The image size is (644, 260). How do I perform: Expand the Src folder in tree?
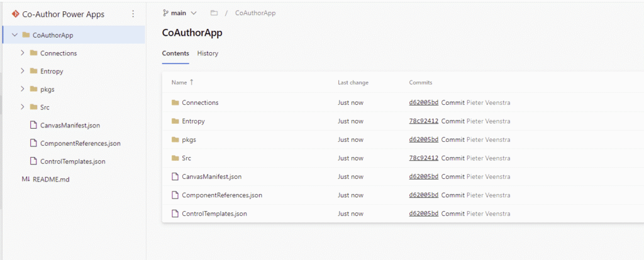(23, 107)
